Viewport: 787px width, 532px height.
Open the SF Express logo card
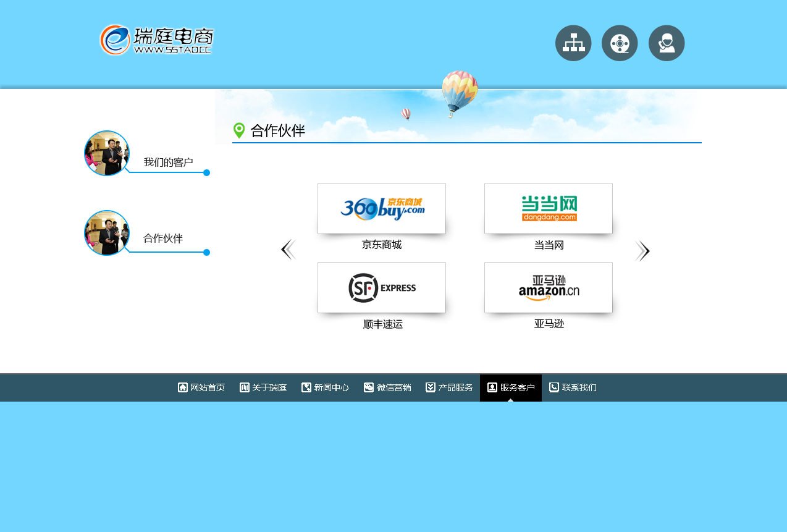coord(382,287)
